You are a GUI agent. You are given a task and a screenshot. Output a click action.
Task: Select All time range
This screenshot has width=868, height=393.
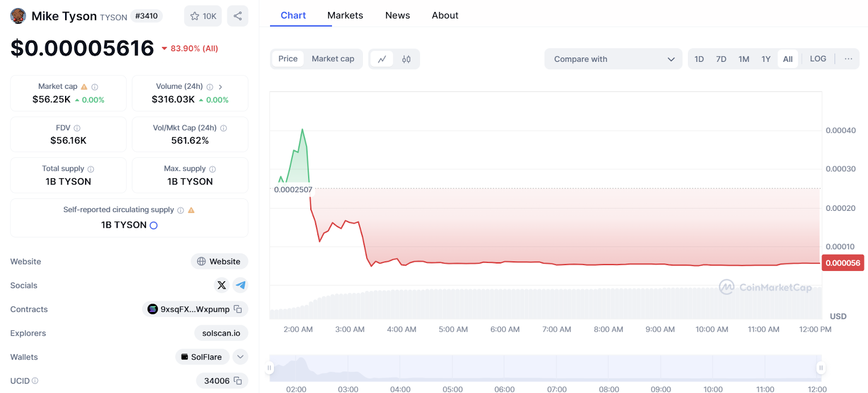click(788, 59)
